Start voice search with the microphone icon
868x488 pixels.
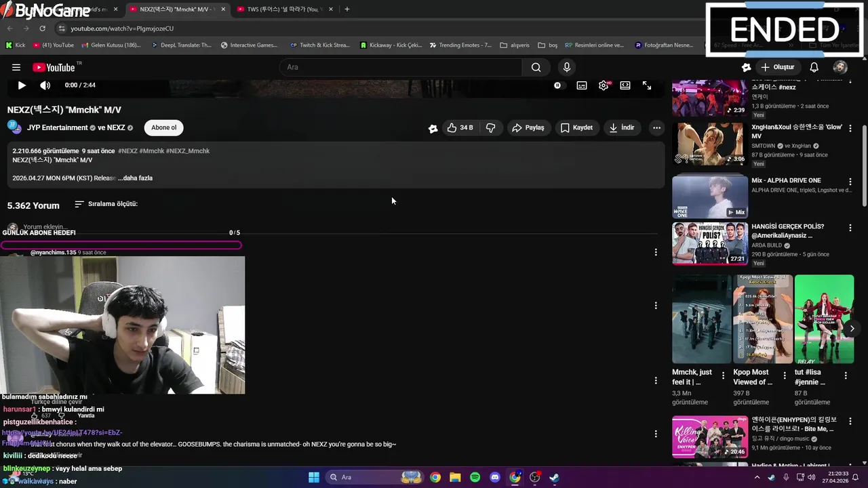[567, 67]
